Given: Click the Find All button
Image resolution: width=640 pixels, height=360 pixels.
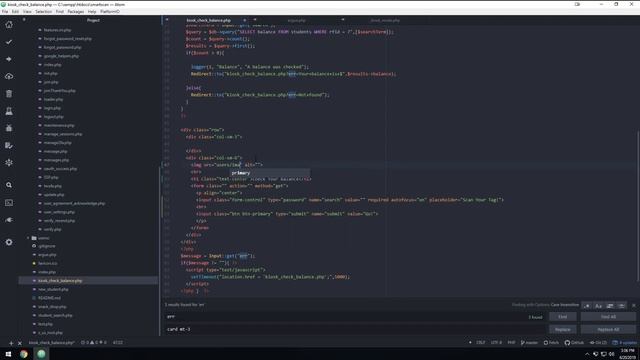Looking at the screenshot, I should click(x=608, y=317).
